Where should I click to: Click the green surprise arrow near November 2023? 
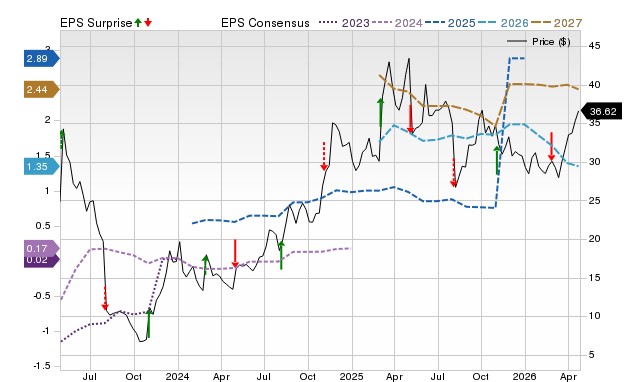coord(149,323)
